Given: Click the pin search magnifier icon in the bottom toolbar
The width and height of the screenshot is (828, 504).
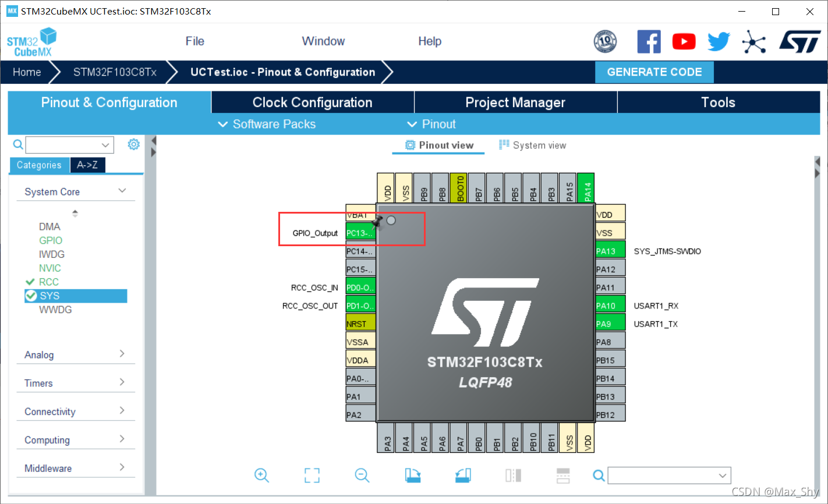Looking at the screenshot, I should [x=599, y=475].
